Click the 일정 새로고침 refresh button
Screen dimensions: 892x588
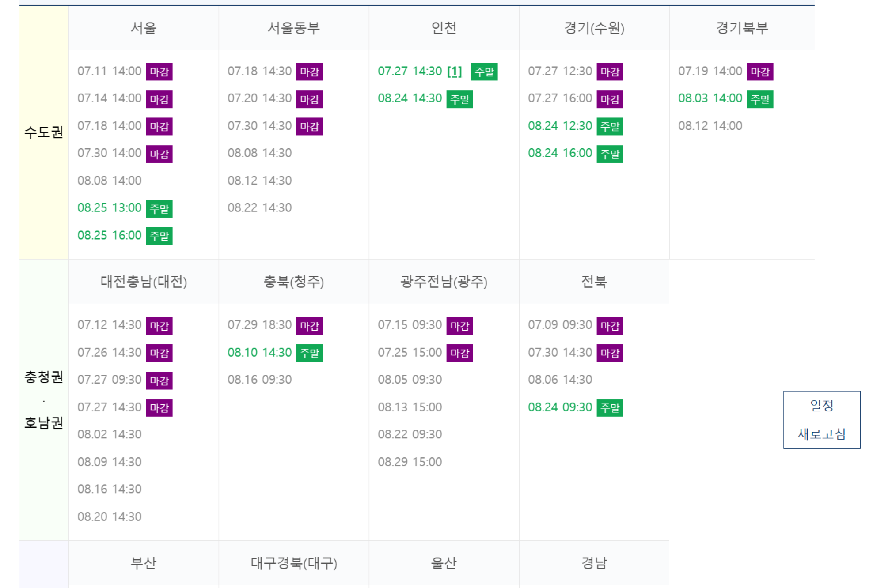[x=821, y=419]
